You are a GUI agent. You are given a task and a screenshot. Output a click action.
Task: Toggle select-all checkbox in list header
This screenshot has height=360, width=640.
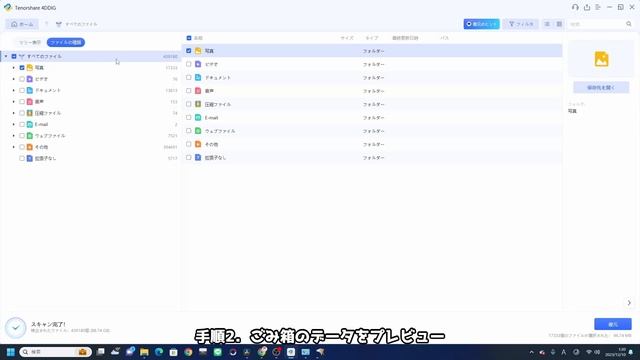click(x=189, y=38)
